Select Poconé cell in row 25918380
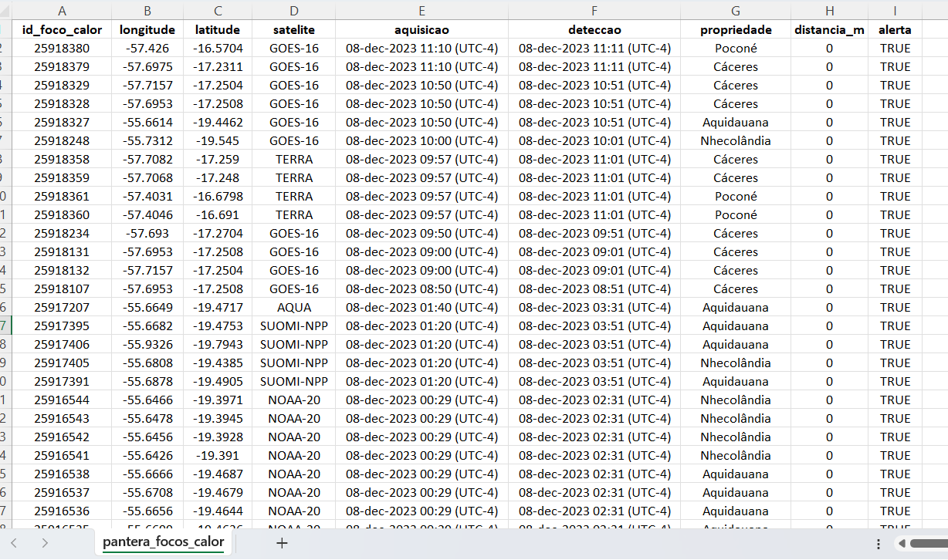The image size is (948, 560). (x=736, y=48)
